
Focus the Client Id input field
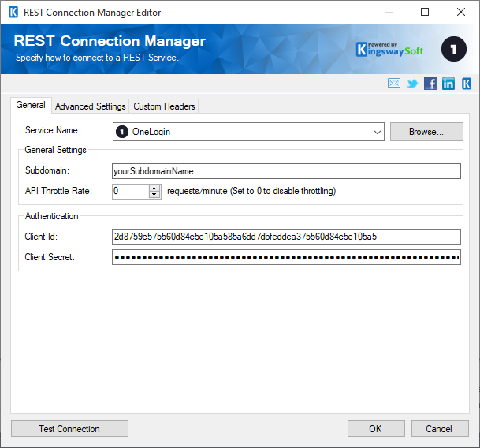tap(286, 237)
